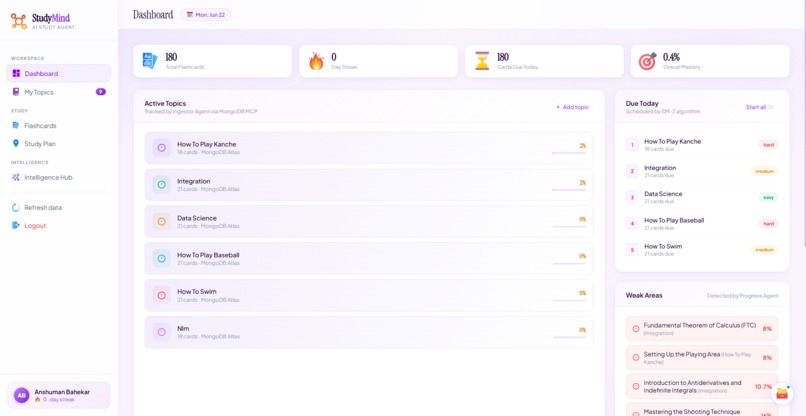Click the alert icon beside Introduction to Antiderivatives
Screen dimensions: 806x416
(636, 386)
